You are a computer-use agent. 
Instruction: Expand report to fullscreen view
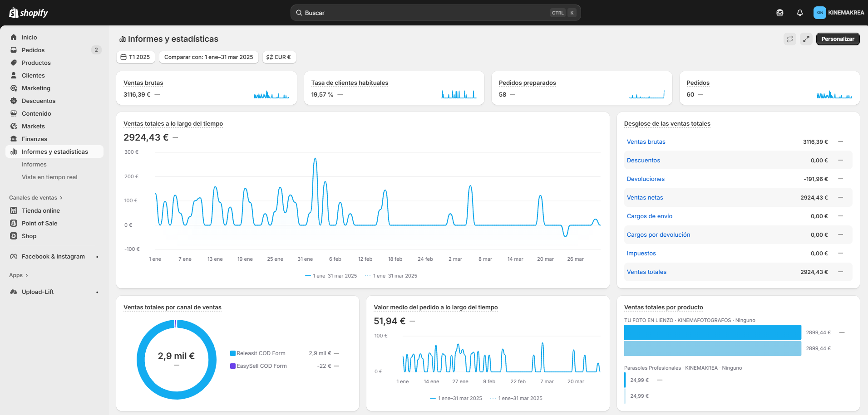click(x=806, y=39)
